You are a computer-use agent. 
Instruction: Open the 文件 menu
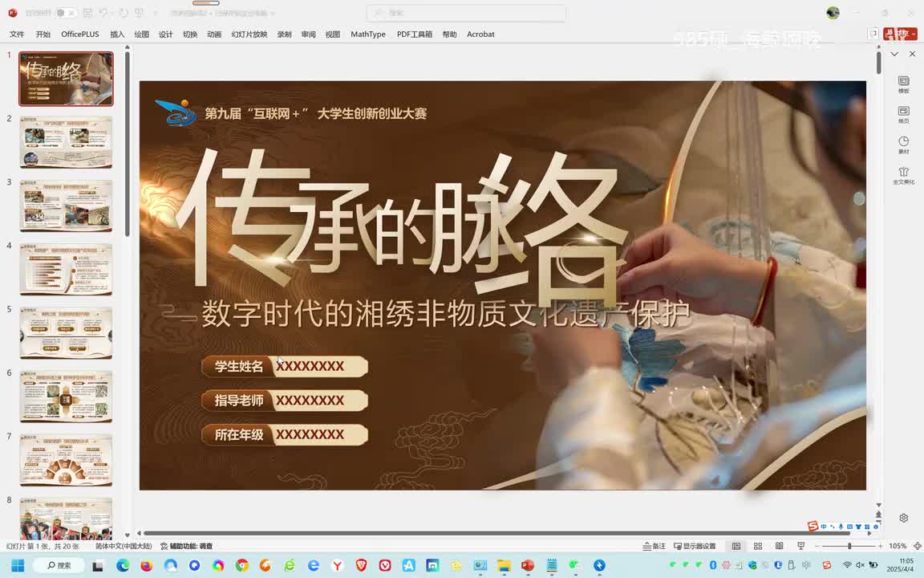(17, 35)
